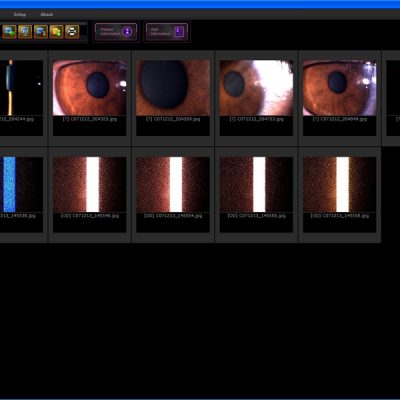Select eye thumbnail with small pupil and eyelid
The width and height of the screenshot is (400, 400).
(x=90, y=88)
